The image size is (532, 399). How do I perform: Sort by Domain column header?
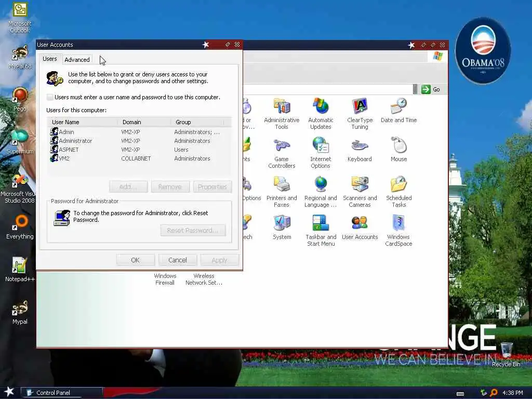pos(145,122)
